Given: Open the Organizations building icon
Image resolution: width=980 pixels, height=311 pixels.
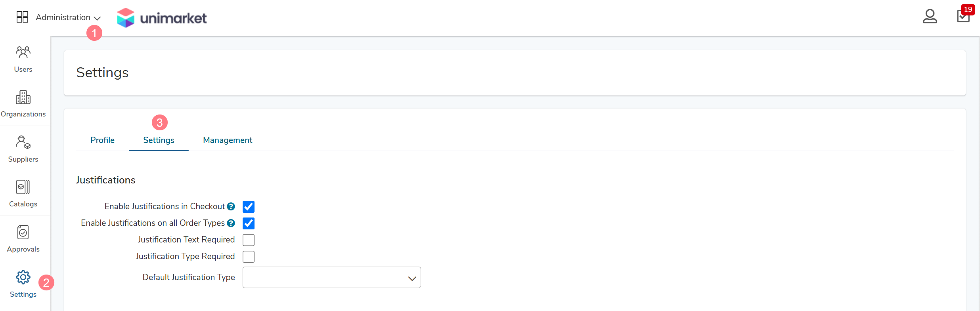Looking at the screenshot, I should 23,97.
